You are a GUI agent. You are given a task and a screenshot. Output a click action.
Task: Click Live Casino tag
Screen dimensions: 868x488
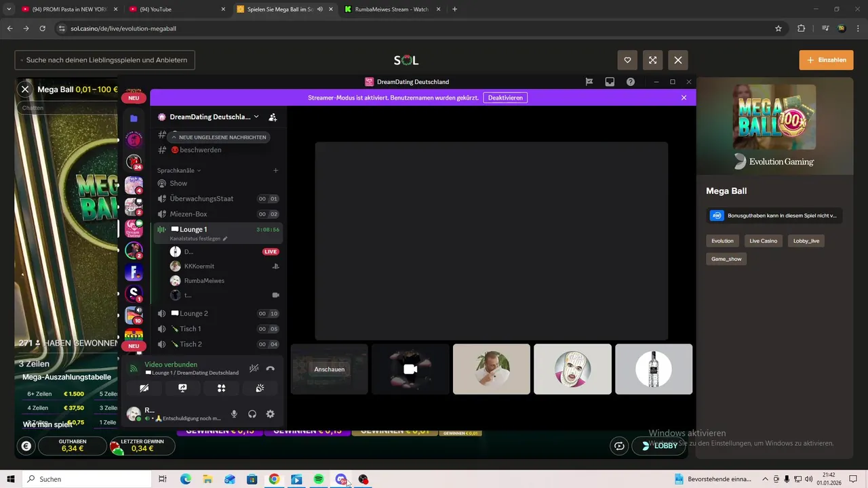point(764,241)
